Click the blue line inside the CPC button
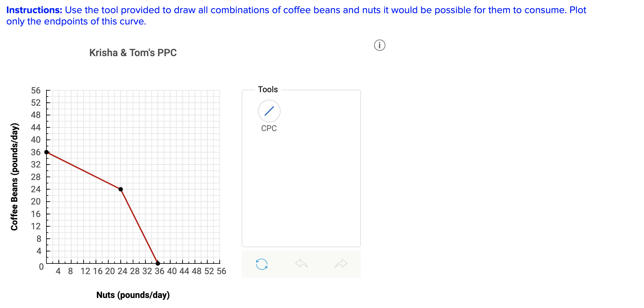 tap(269, 111)
